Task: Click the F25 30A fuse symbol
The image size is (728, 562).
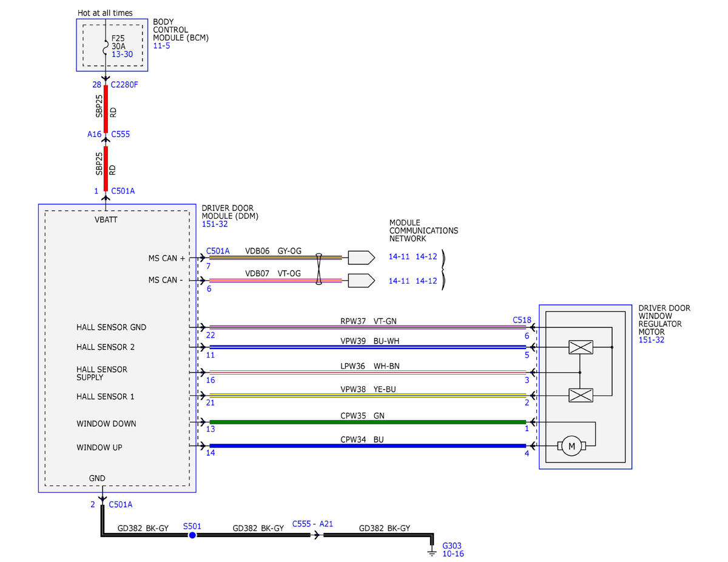Action: pos(106,45)
